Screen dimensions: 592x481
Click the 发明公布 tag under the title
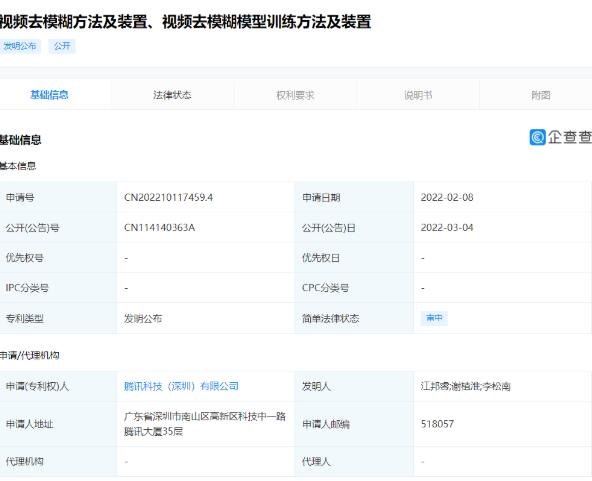click(20, 46)
